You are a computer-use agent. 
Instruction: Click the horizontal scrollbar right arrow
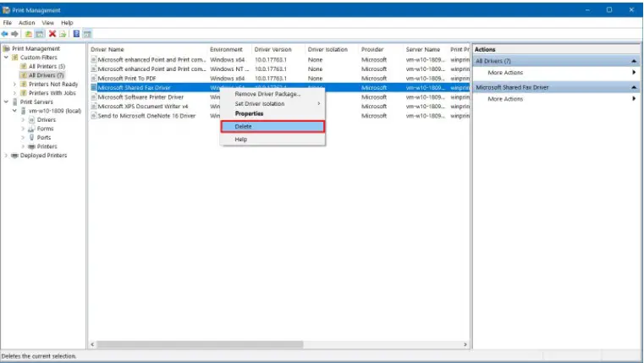coord(465,344)
